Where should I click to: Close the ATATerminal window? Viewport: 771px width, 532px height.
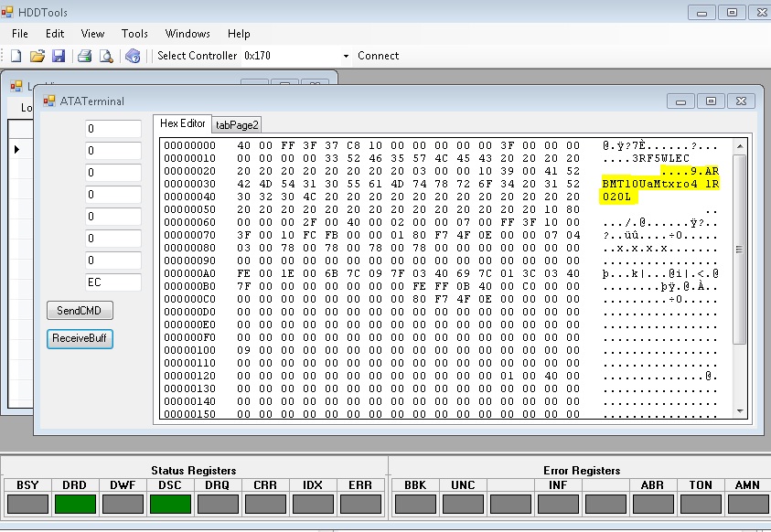pos(741,101)
